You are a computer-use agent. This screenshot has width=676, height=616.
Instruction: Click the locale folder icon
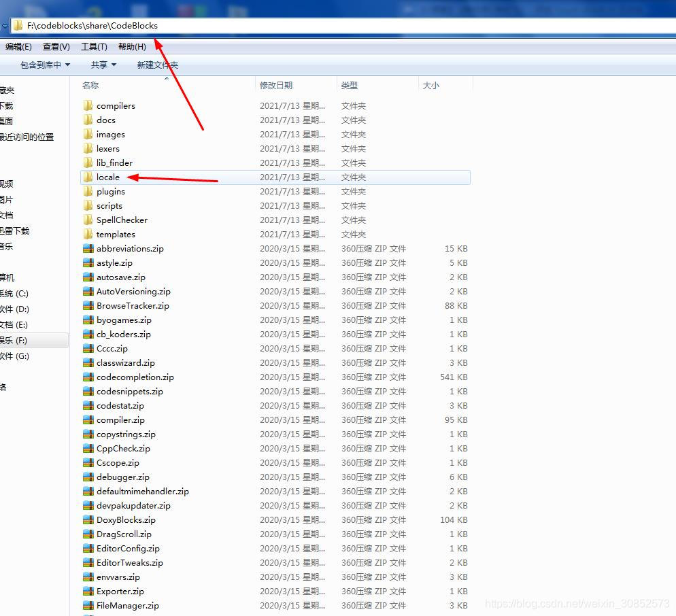pos(88,177)
